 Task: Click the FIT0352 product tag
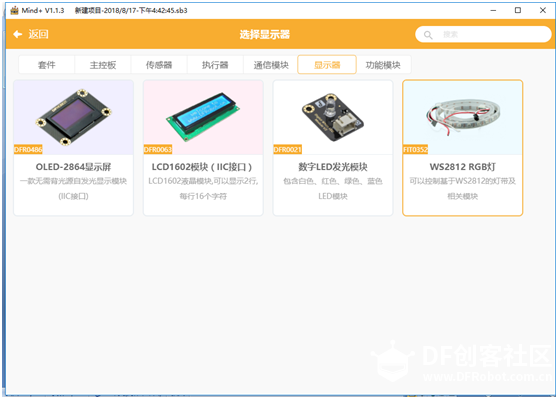[416, 149]
